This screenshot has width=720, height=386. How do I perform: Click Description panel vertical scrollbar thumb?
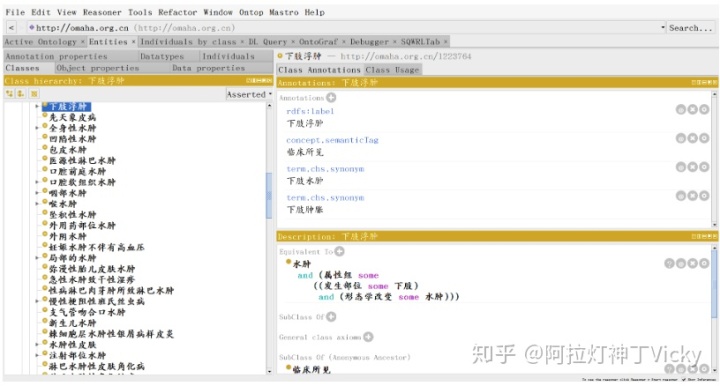(714, 283)
